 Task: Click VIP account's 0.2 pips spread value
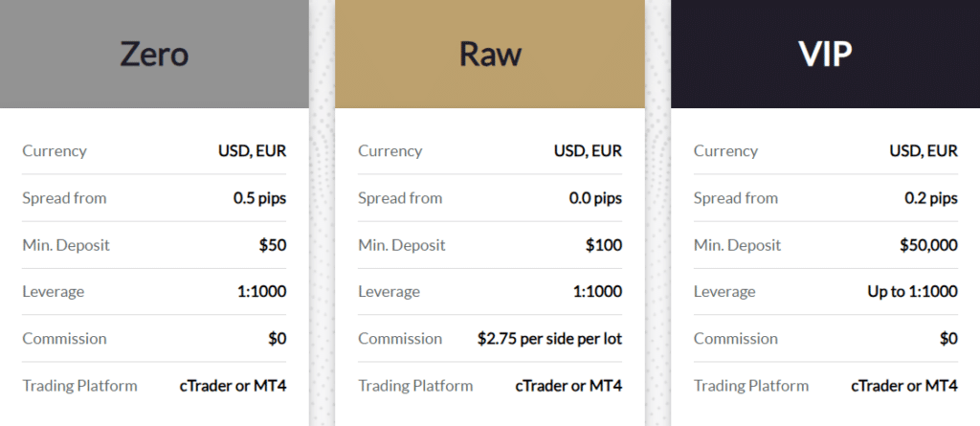coord(931,198)
